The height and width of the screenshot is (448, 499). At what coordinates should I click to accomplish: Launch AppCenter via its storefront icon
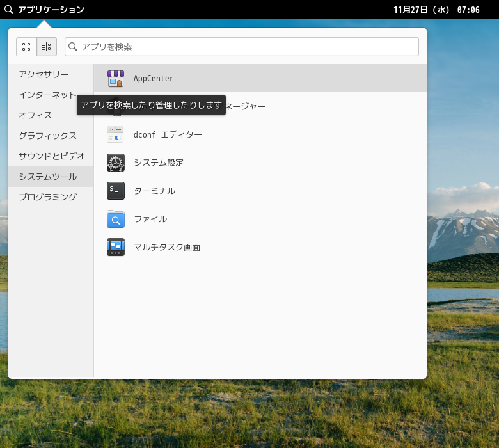point(116,79)
